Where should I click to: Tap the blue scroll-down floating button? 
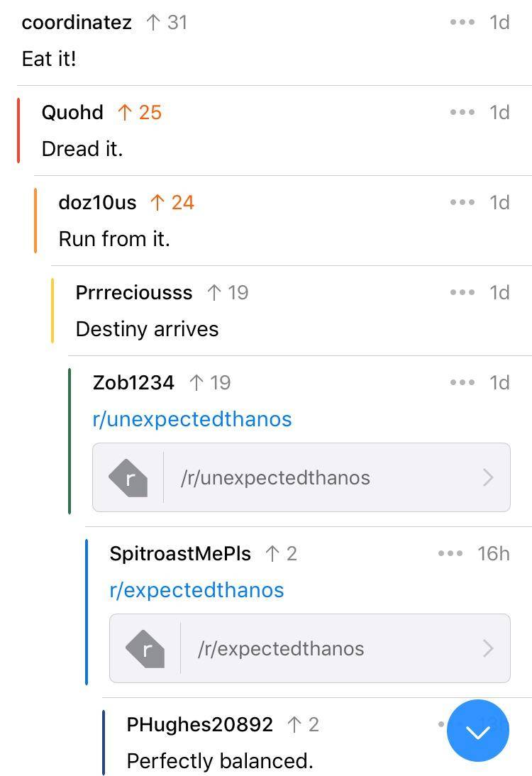pyautogui.click(x=478, y=731)
